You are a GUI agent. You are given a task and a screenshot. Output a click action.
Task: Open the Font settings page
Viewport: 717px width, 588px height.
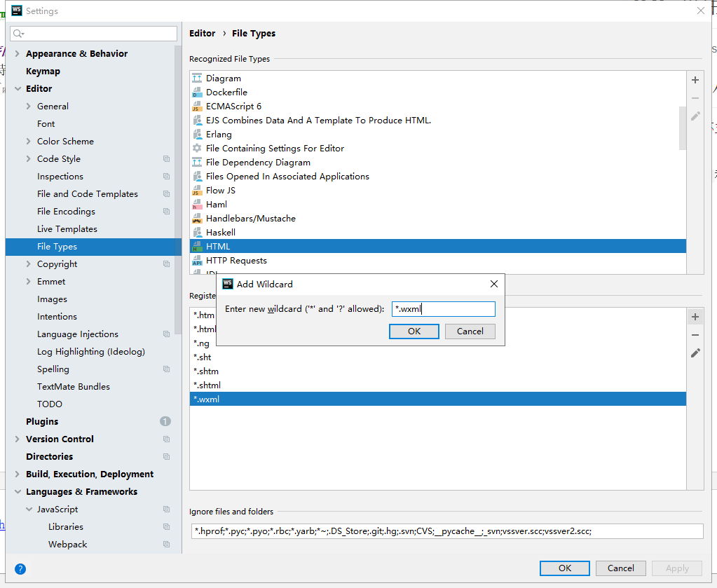46,124
